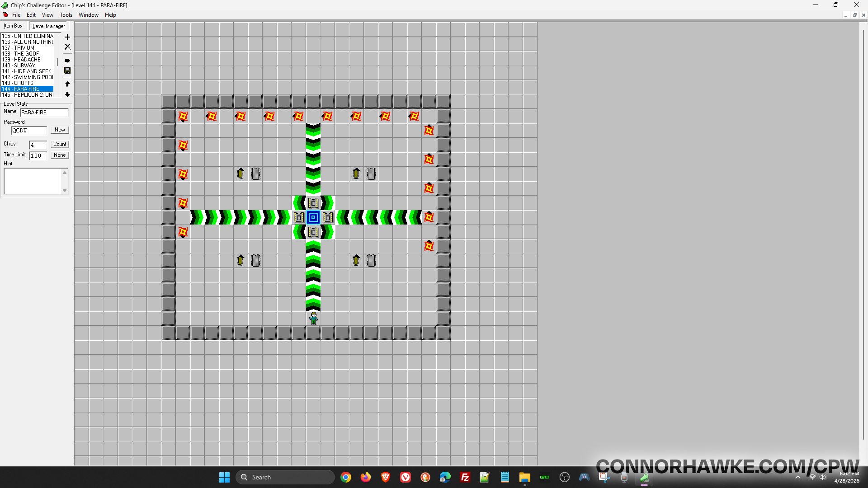Click the trap tile below the blue teleport
The image size is (868, 488).
click(x=313, y=232)
